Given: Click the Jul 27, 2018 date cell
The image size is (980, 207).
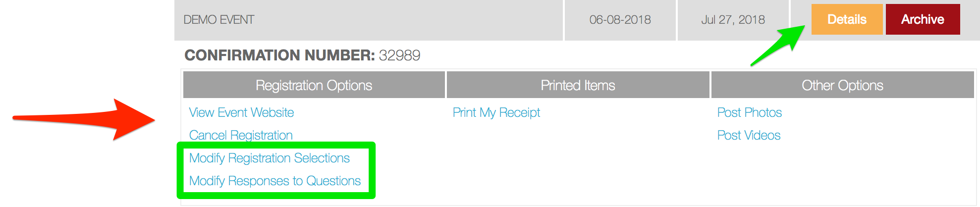Looking at the screenshot, I should (x=733, y=20).
